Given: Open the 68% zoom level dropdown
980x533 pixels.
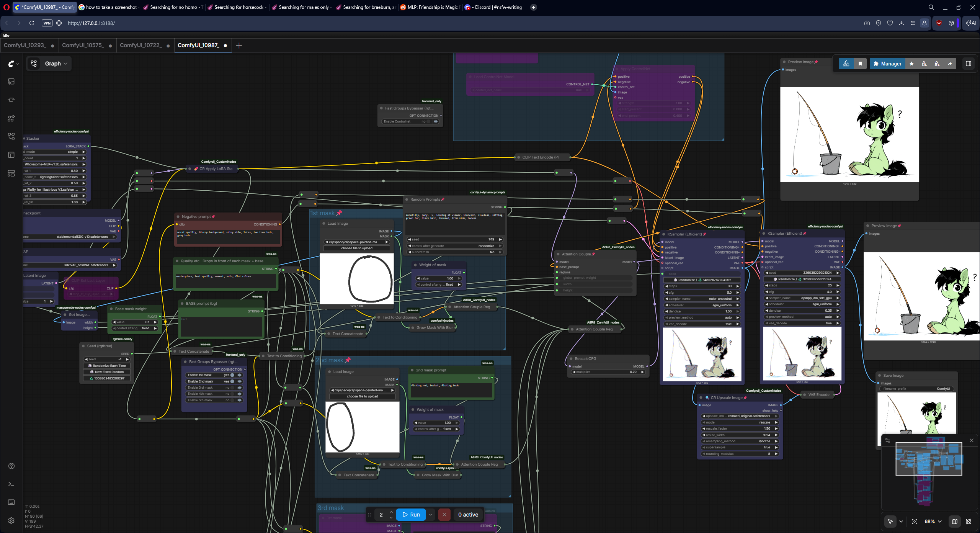Looking at the screenshot, I should tap(933, 521).
